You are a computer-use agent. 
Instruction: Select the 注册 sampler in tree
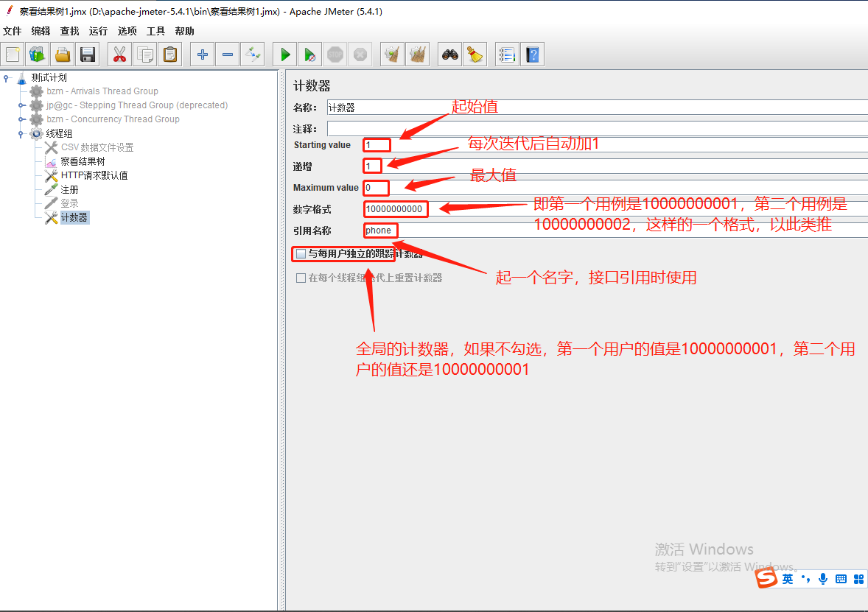point(69,190)
